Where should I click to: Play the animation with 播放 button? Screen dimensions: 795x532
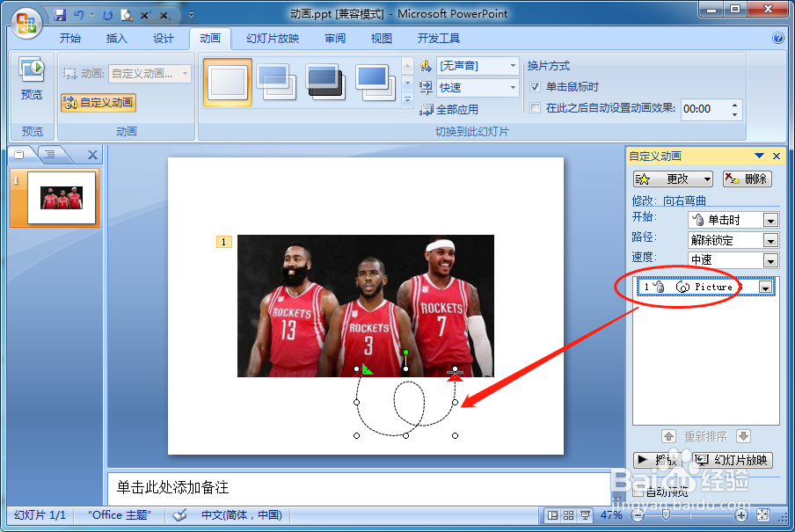[x=658, y=460]
